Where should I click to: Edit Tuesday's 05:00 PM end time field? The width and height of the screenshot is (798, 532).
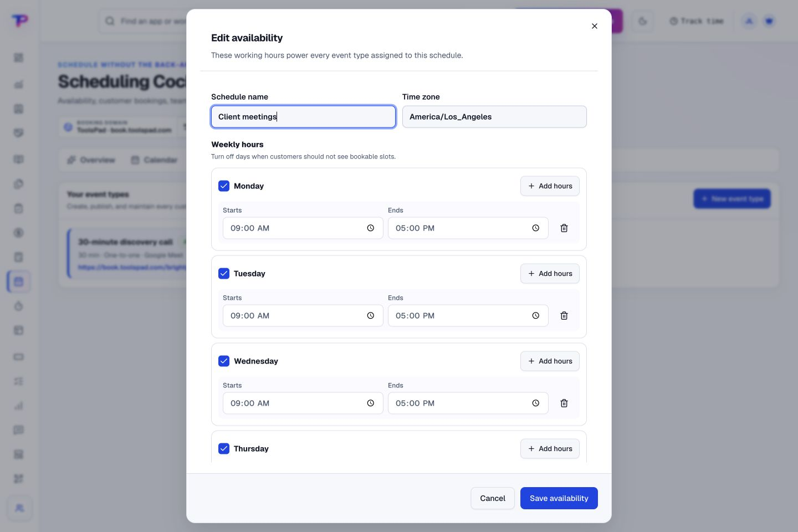coord(468,316)
